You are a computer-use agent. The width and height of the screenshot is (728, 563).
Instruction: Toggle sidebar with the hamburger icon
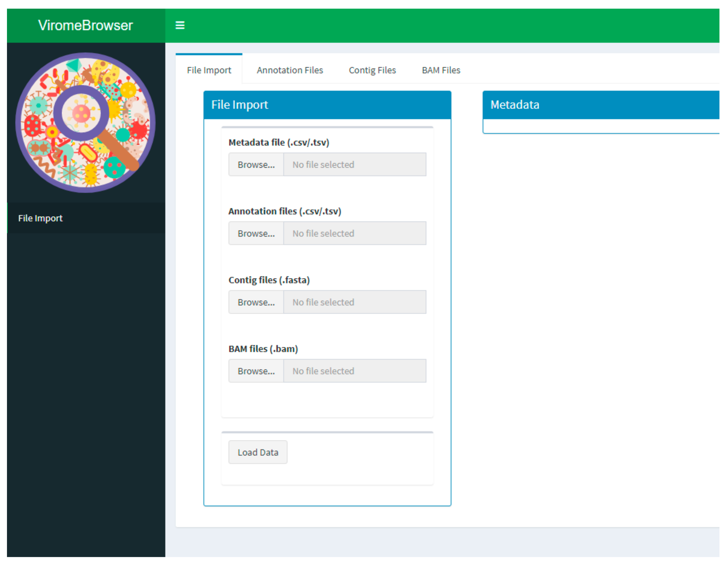[180, 25]
